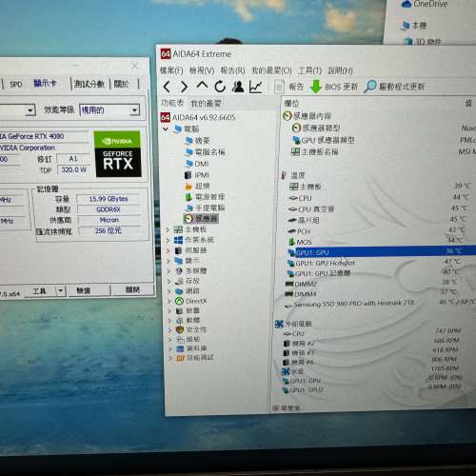Select the 主機板名稱 row
The image size is (476, 476).
[384, 152]
